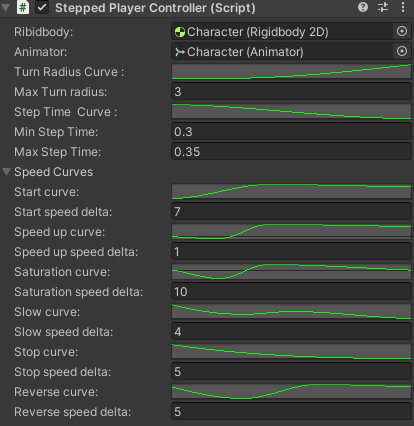
Task: Click the Animator icon in Animator field
Action: (180, 52)
